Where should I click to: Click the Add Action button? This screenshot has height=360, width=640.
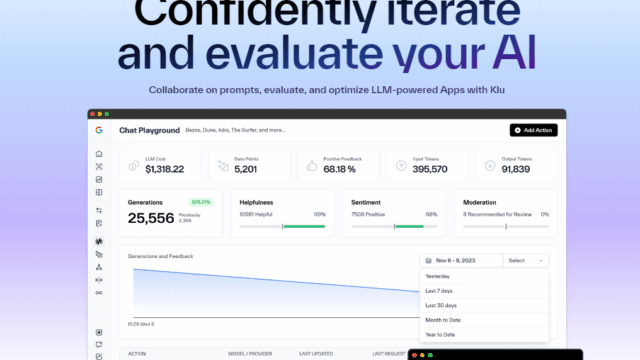[x=533, y=130]
